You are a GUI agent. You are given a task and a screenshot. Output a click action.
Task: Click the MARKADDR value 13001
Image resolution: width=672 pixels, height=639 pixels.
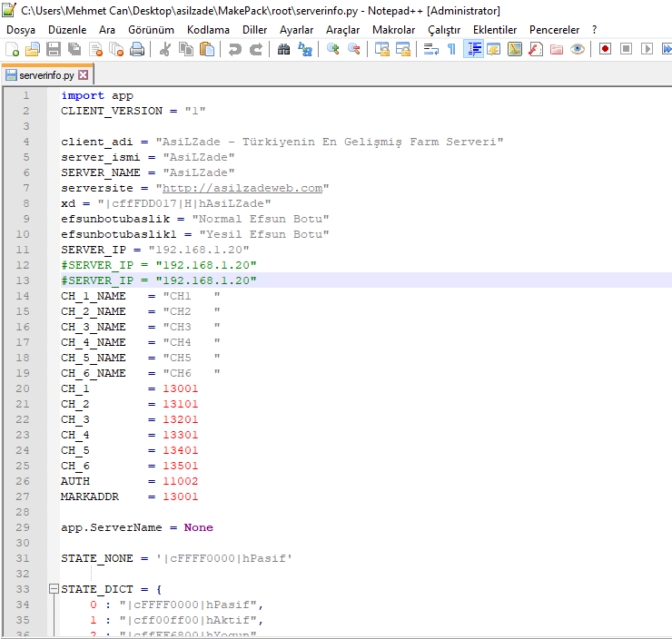[x=181, y=496]
